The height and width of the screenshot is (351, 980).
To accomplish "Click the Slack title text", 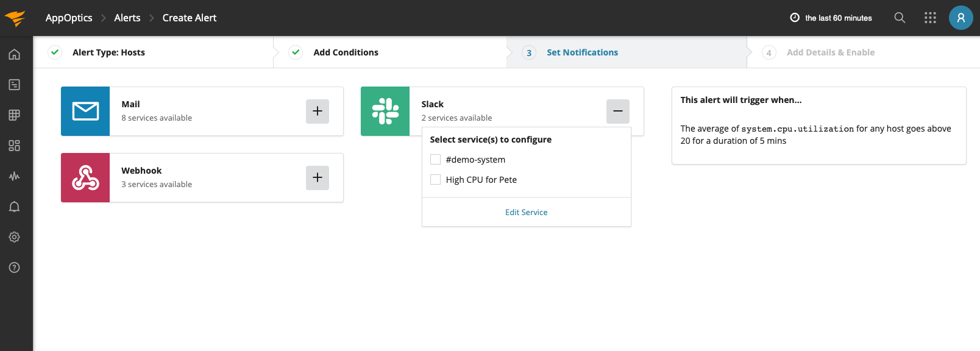I will click(x=433, y=104).
